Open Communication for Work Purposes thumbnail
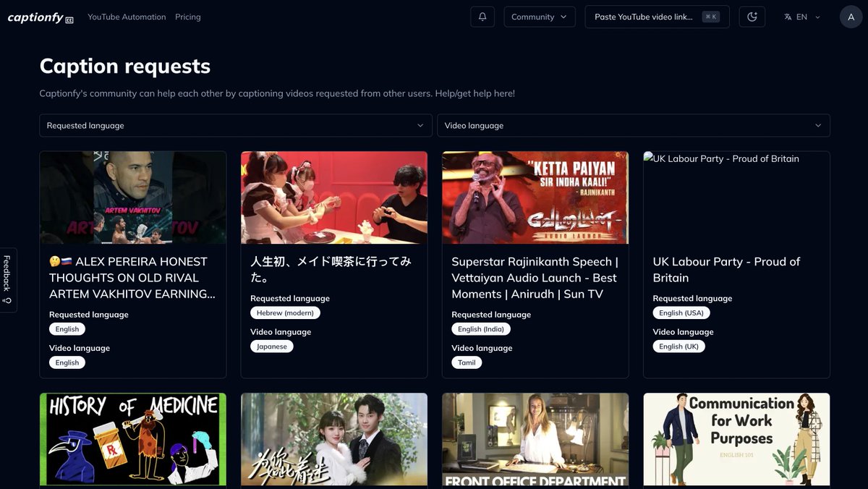Screen dimensions: 868x489 pos(736,439)
